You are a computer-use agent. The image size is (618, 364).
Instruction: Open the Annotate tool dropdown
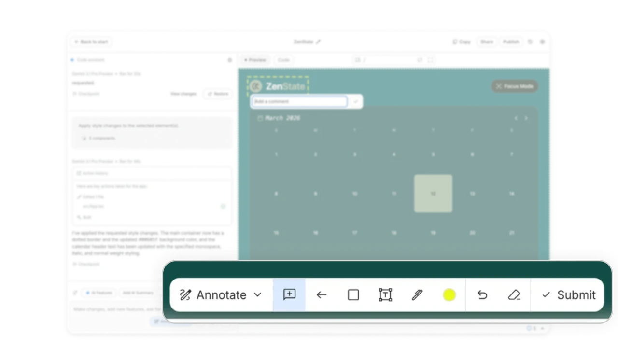pos(257,294)
